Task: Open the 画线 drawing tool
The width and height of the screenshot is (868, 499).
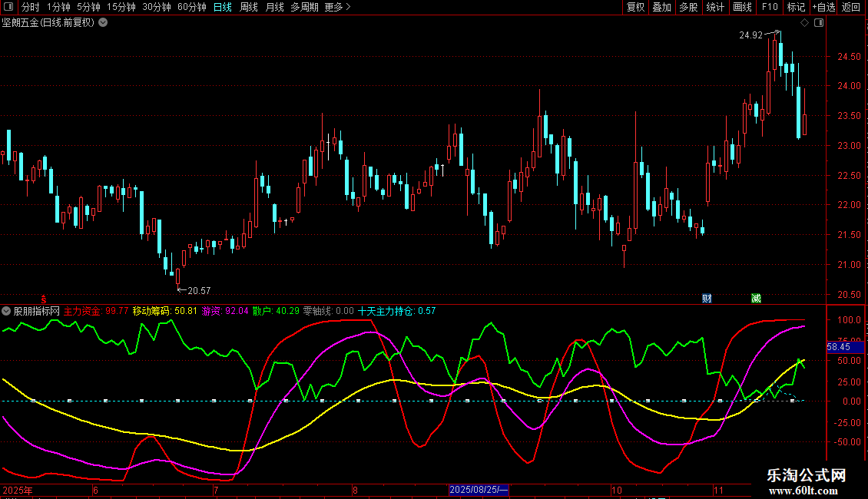Action: tap(742, 7)
